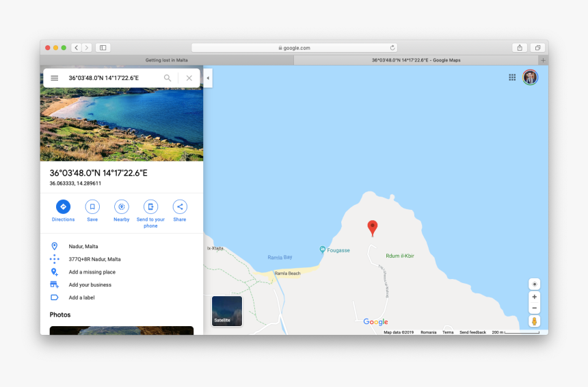588x387 pixels.
Task: Zoom in on the map
Action: tap(535, 297)
